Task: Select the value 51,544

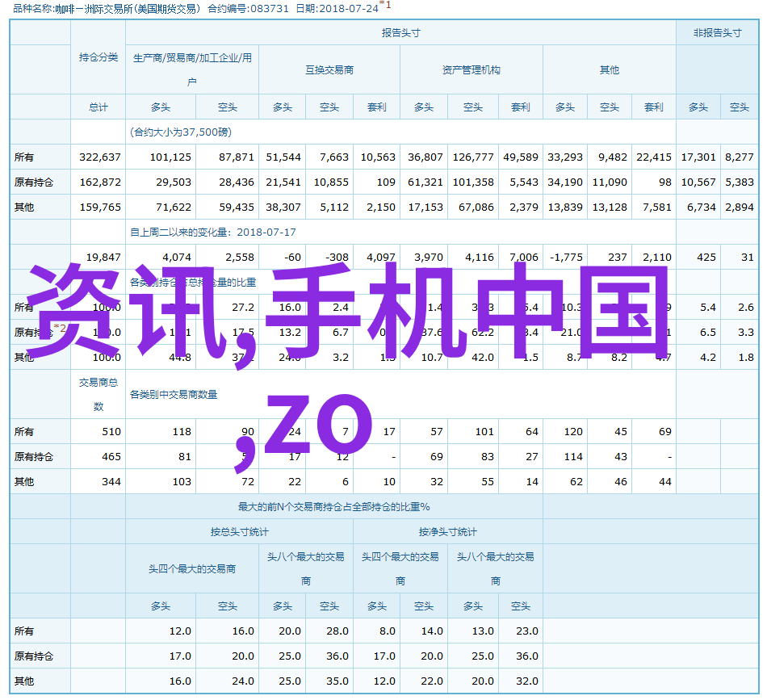Action: [283, 157]
